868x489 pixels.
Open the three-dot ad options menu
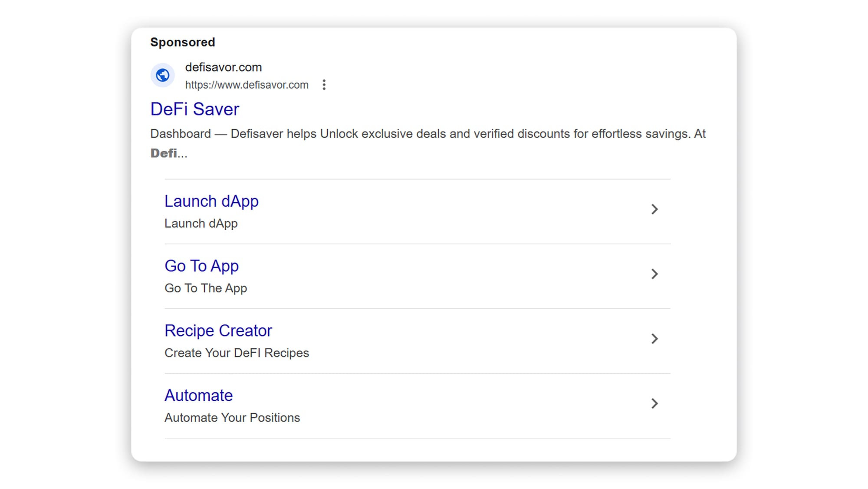(324, 85)
